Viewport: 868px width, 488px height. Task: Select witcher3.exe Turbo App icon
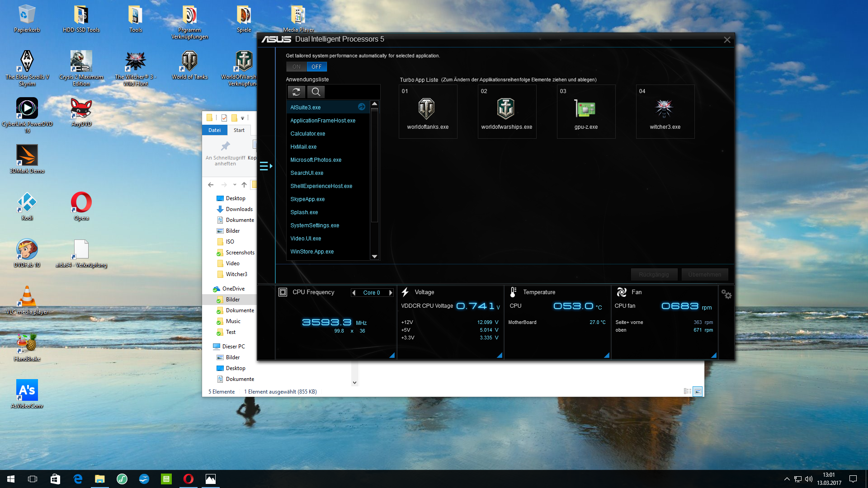(664, 109)
